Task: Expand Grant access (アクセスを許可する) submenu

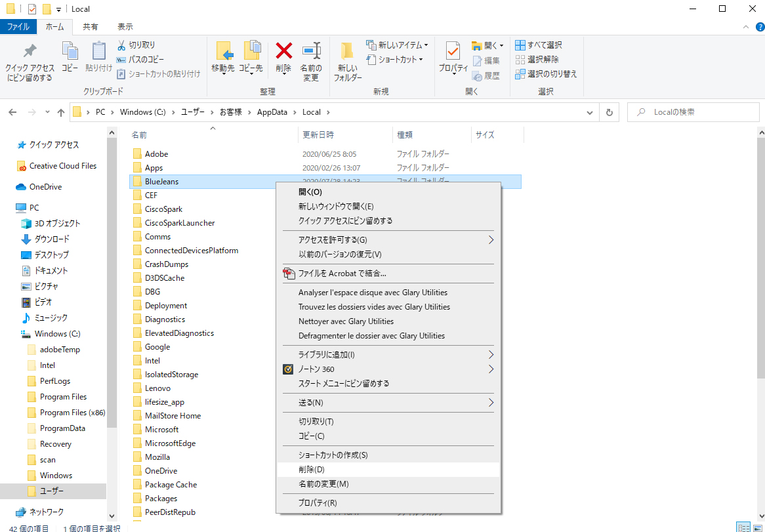Action: click(388, 240)
